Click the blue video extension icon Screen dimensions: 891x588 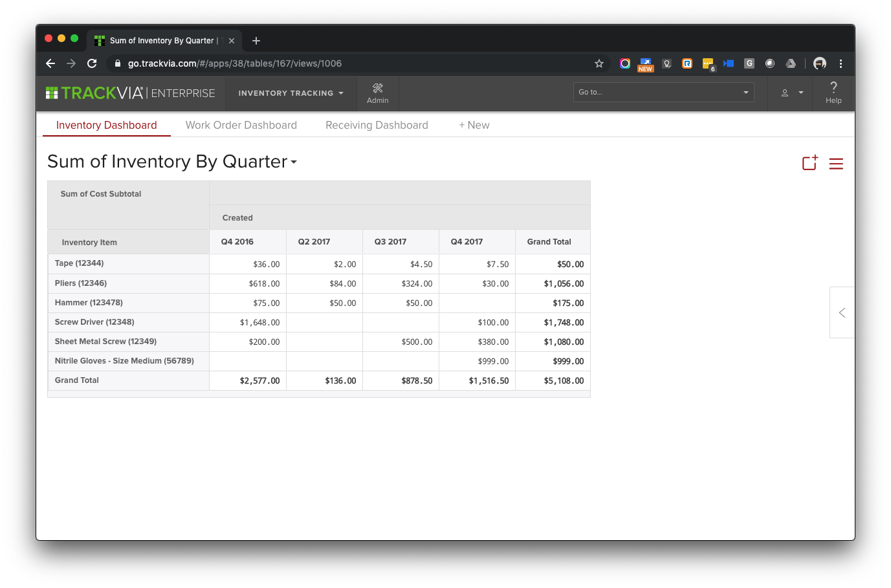[x=729, y=63]
